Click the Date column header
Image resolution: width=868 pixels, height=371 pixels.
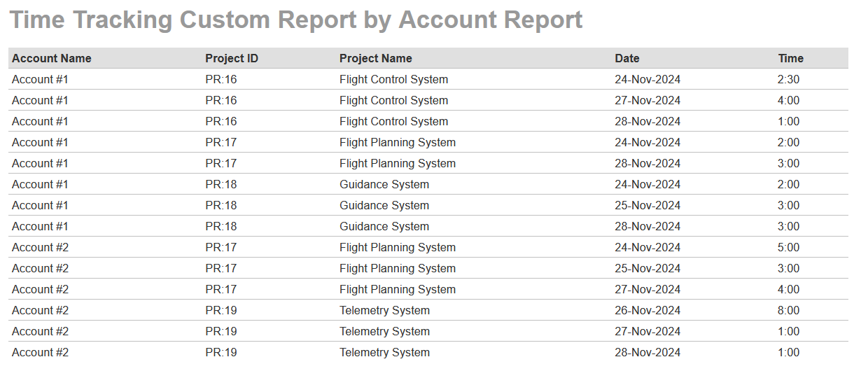[627, 59]
